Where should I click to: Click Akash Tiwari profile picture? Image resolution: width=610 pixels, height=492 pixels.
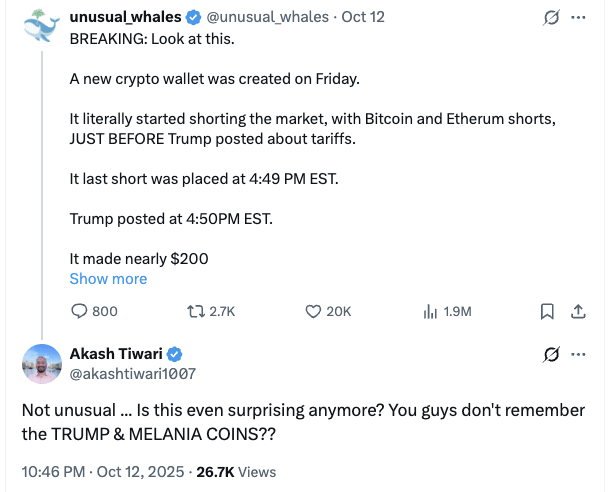(x=42, y=364)
